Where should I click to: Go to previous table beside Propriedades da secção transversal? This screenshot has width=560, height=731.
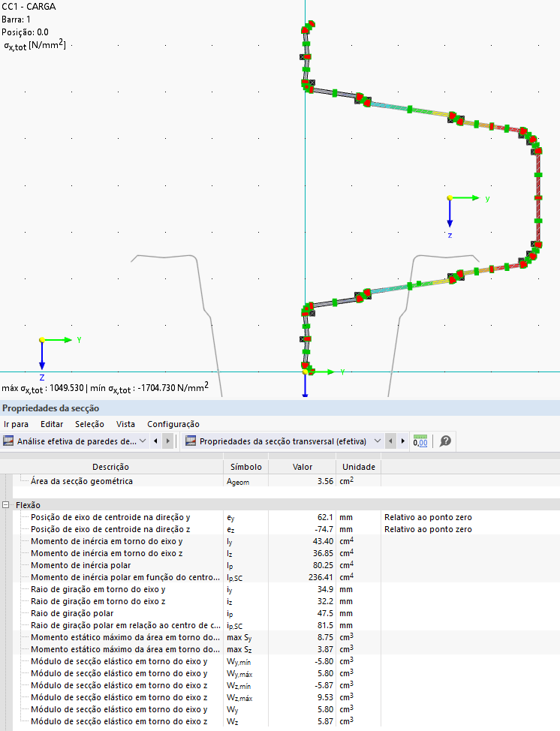click(392, 441)
